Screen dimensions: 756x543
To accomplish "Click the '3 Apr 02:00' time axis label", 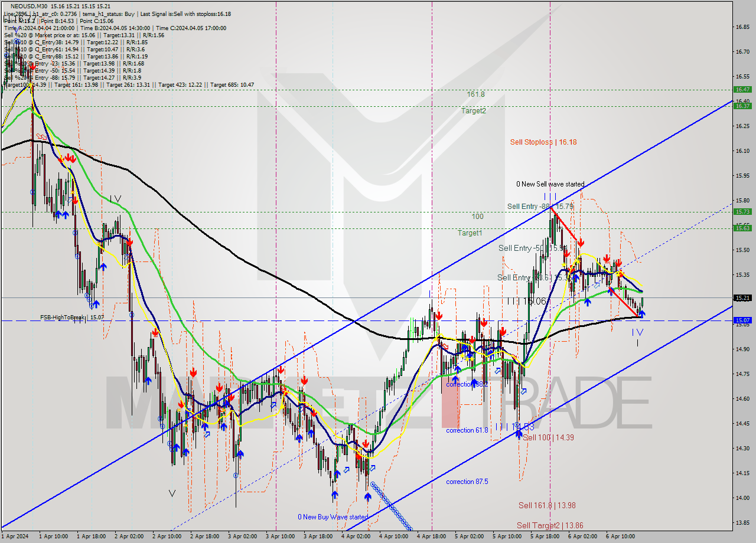I will tap(242, 537).
